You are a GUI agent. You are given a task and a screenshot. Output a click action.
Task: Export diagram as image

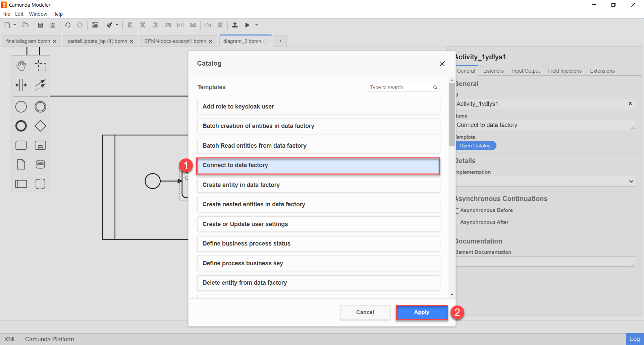(x=95, y=25)
